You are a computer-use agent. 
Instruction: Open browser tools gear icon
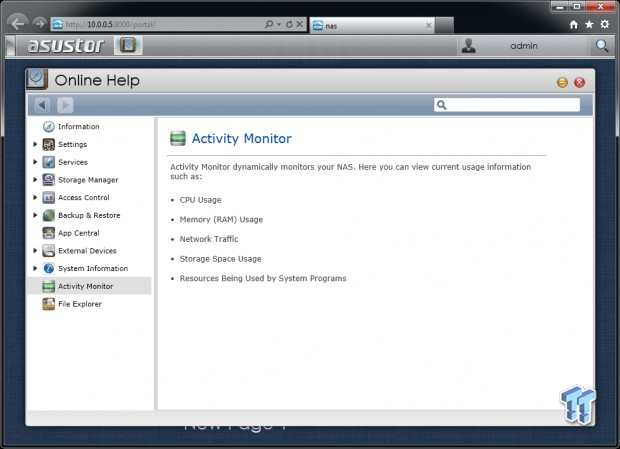point(605,25)
